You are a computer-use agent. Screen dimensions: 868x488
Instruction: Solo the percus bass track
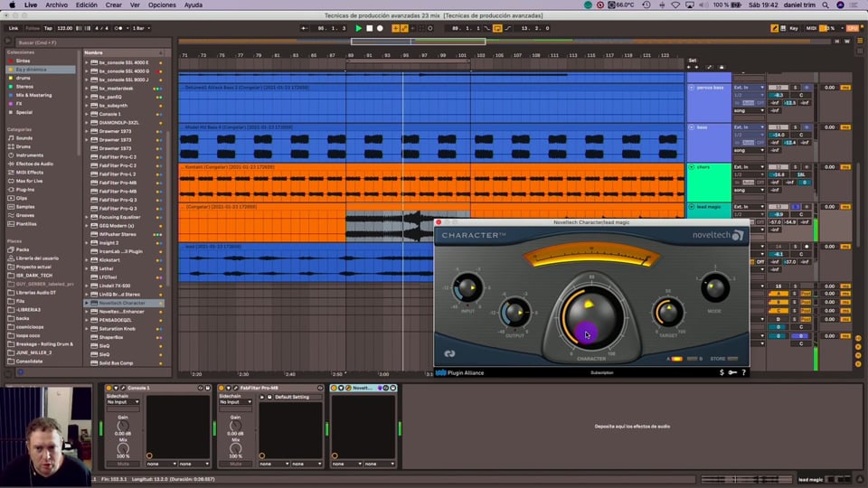pyautogui.click(x=796, y=88)
